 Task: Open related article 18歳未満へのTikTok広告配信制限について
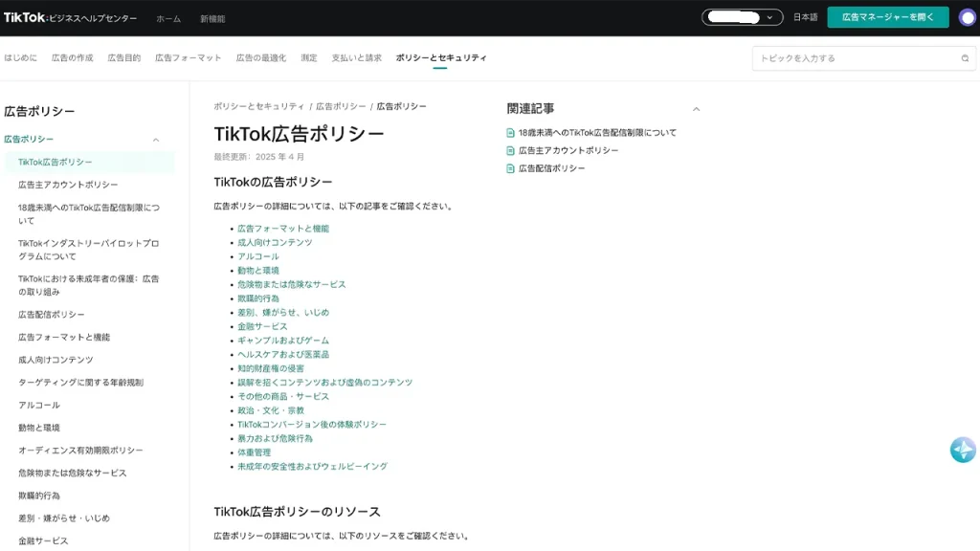pyautogui.click(x=597, y=132)
